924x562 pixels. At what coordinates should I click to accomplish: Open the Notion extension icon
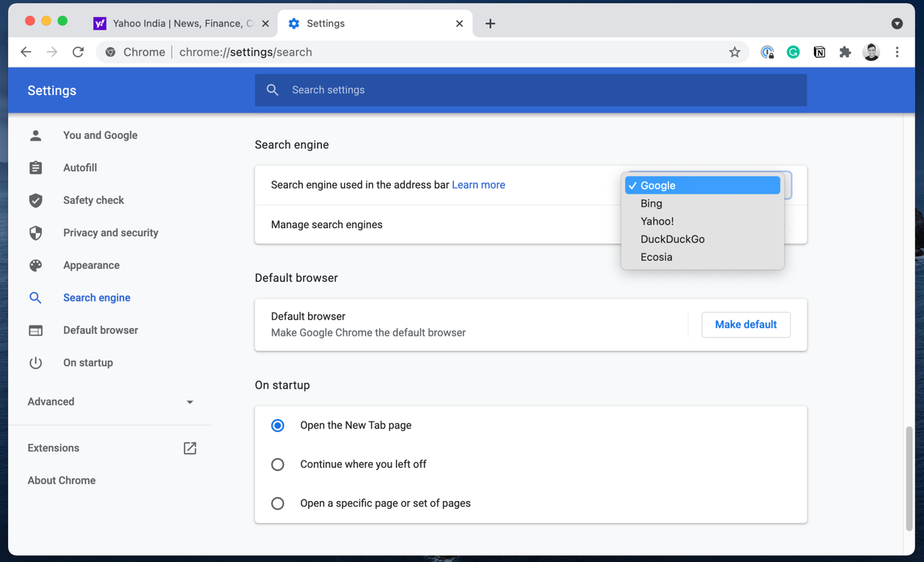tap(819, 52)
